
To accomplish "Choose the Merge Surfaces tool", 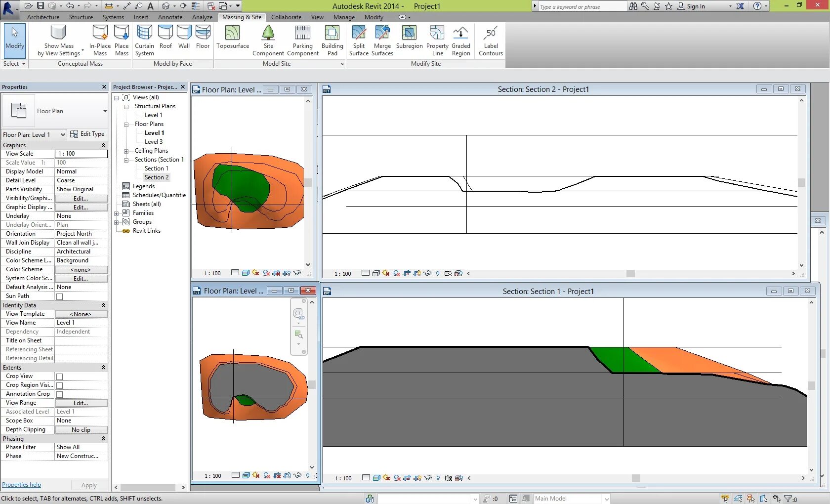I will pyautogui.click(x=382, y=41).
